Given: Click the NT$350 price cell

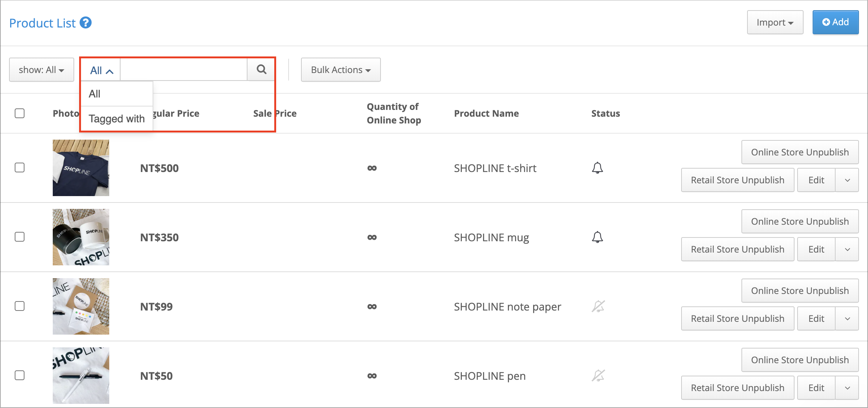Looking at the screenshot, I should 159,237.
